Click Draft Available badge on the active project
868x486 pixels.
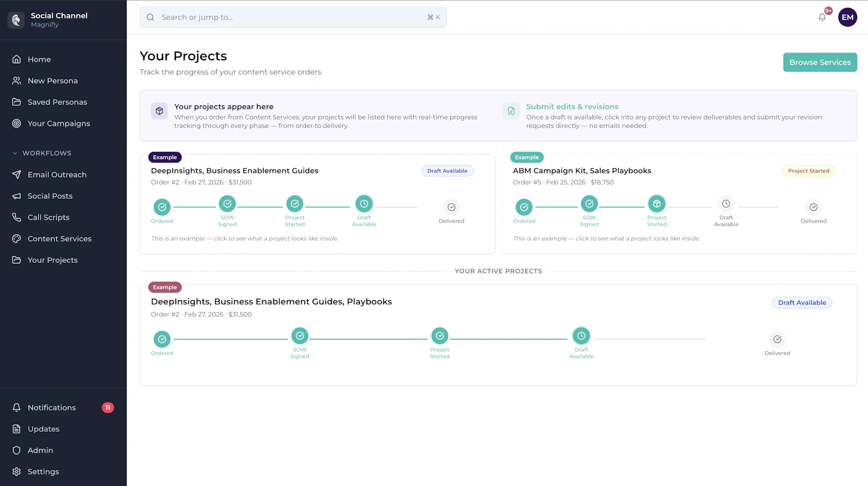tap(802, 302)
